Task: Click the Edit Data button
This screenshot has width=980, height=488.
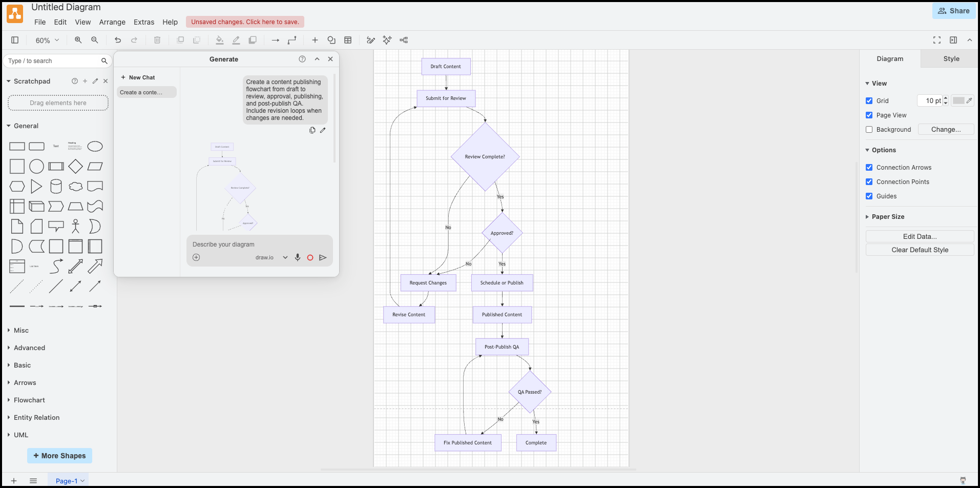Action: pos(920,236)
